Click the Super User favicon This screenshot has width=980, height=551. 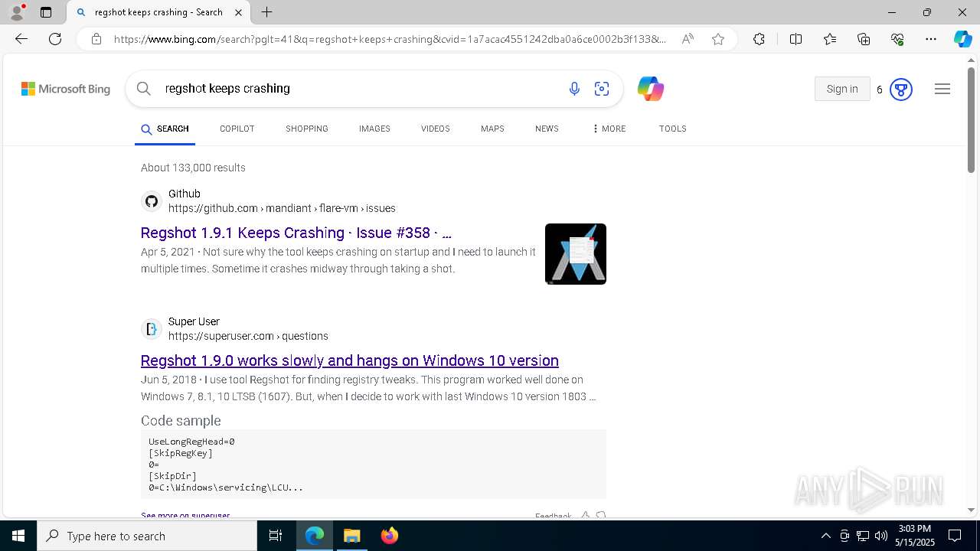coord(152,329)
